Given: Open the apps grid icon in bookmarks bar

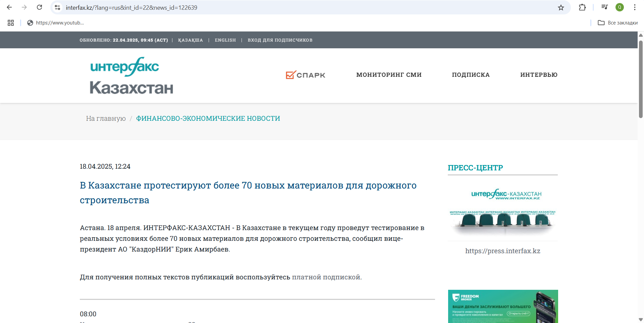Looking at the screenshot, I should (11, 23).
